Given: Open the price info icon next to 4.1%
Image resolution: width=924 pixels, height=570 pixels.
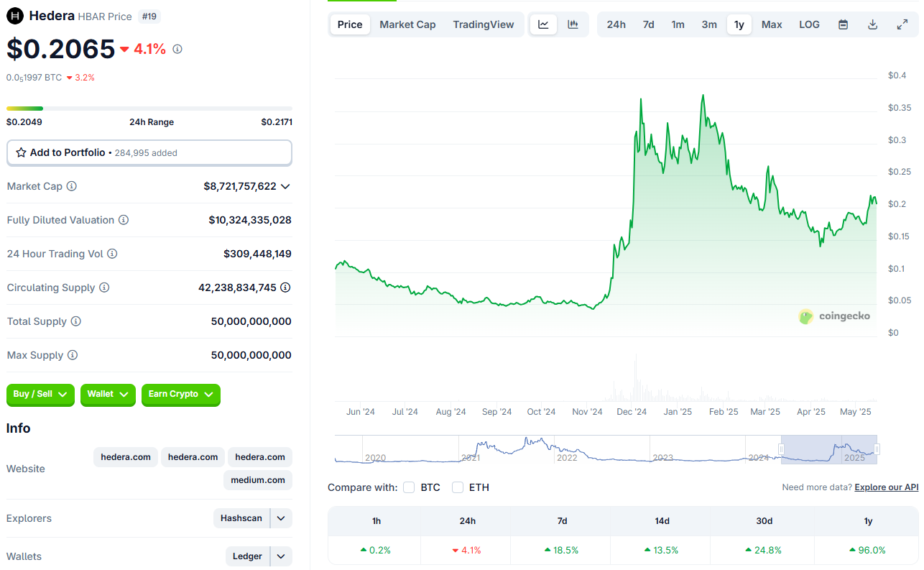Looking at the screenshot, I should (x=177, y=49).
